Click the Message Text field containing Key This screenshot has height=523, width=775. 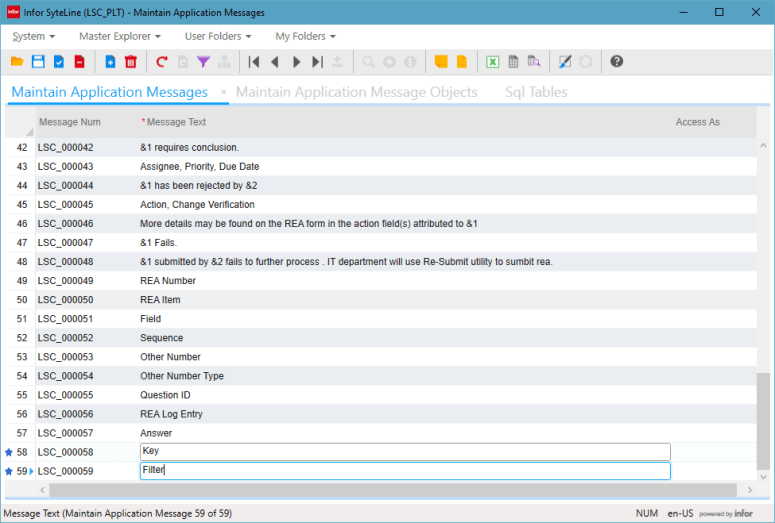click(405, 452)
